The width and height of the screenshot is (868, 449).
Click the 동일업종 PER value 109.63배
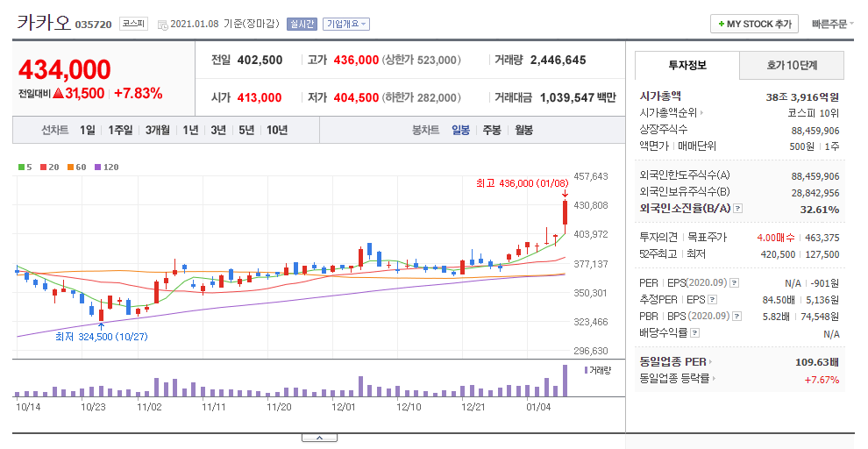tap(817, 362)
